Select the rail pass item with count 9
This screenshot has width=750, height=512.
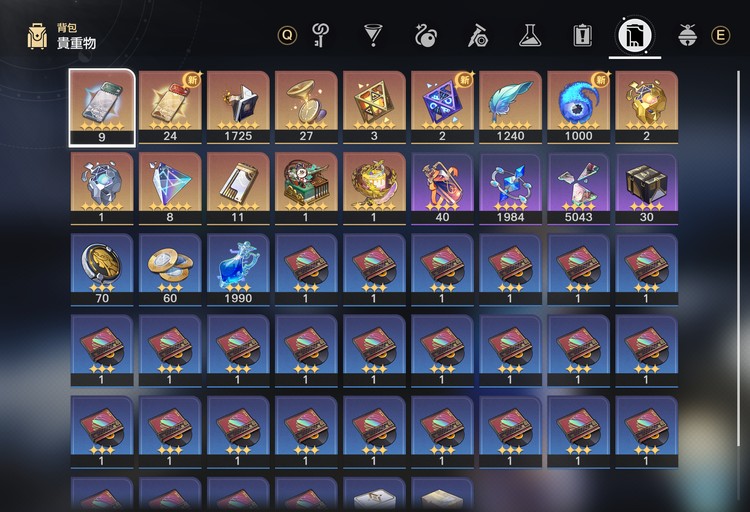point(102,107)
